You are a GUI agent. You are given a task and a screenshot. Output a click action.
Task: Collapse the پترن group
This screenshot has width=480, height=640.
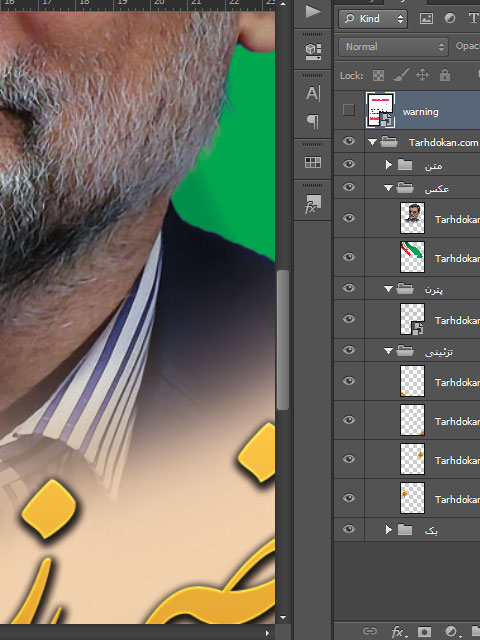tap(389, 289)
